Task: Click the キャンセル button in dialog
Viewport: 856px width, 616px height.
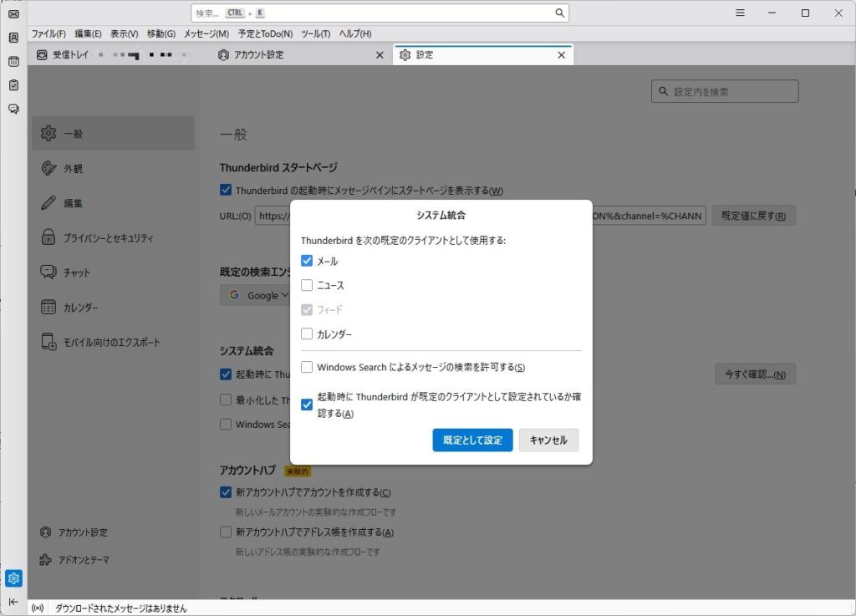Action: pos(548,440)
